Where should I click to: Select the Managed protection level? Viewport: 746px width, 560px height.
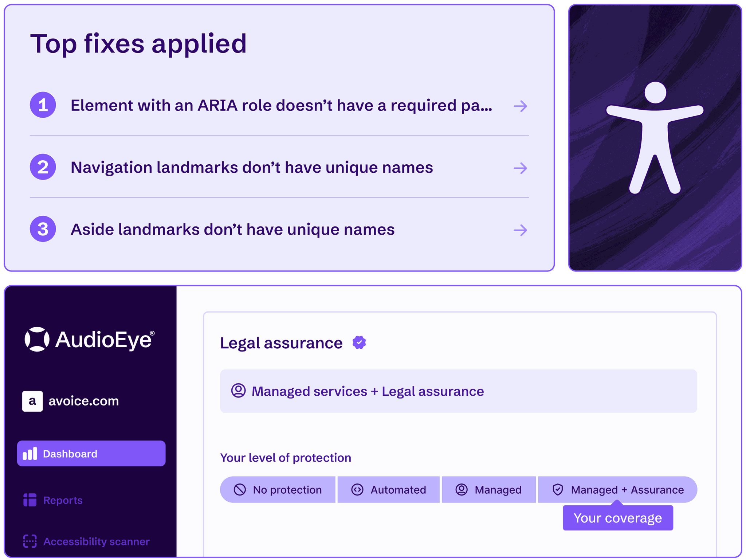pyautogui.click(x=489, y=489)
